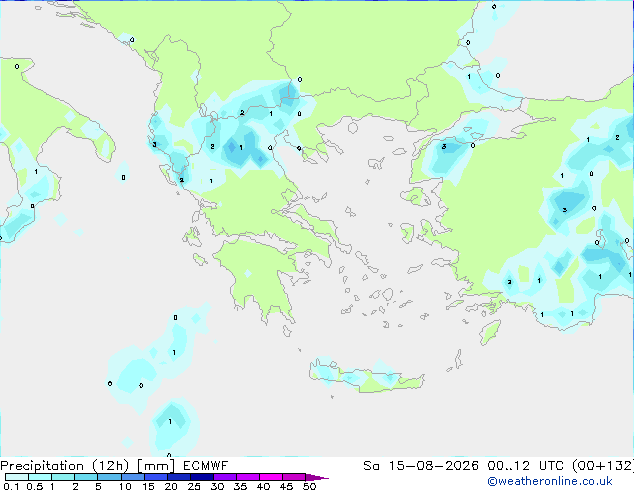Click the legend label "0.1"
Image resolution: width=634 pixels, height=490 pixels.
pos(11,486)
